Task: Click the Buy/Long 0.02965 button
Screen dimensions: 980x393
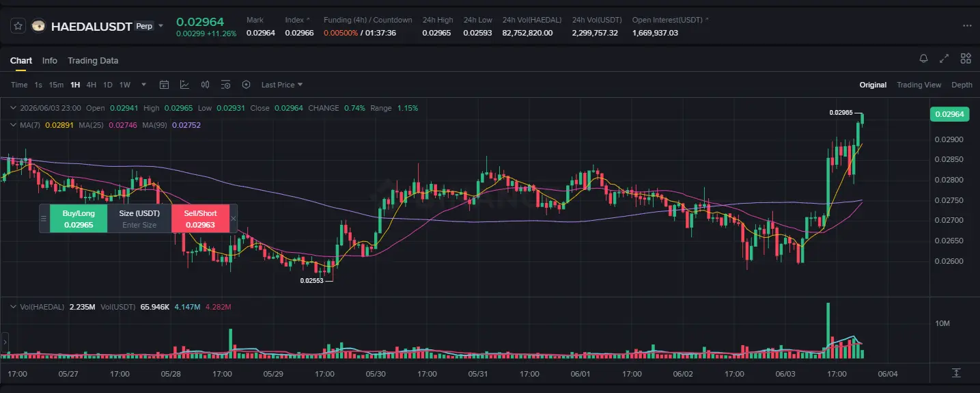Action: [79, 219]
